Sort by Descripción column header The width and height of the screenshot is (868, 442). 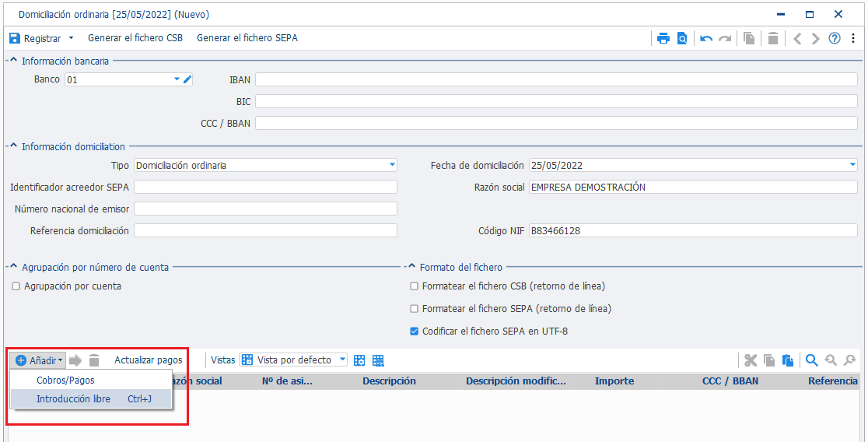[389, 381]
